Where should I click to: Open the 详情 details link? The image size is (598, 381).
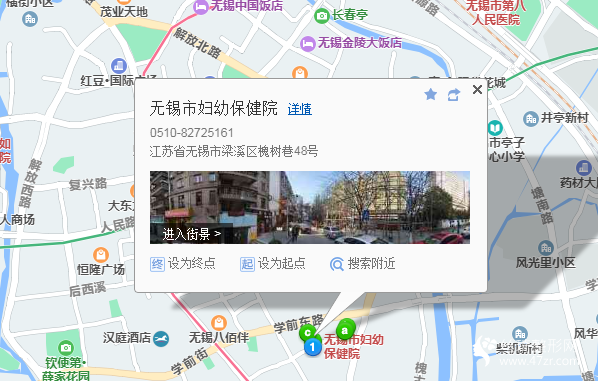pyautogui.click(x=299, y=109)
